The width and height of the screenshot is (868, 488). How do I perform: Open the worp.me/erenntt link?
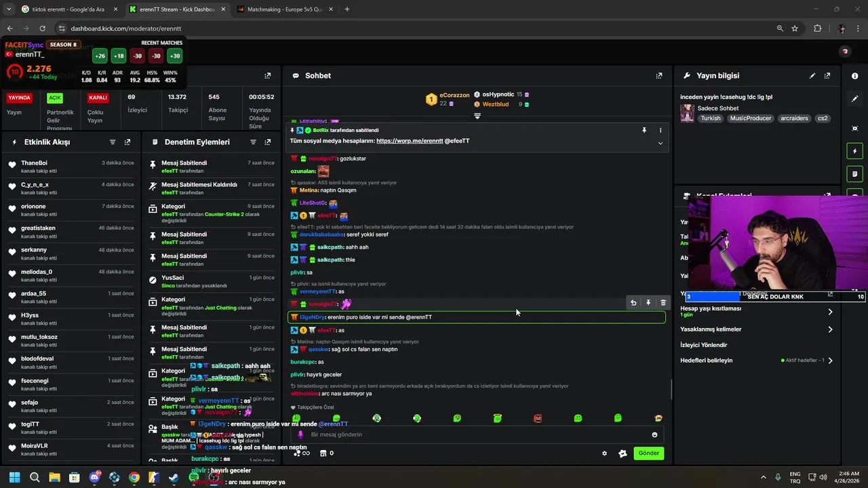[x=410, y=141]
